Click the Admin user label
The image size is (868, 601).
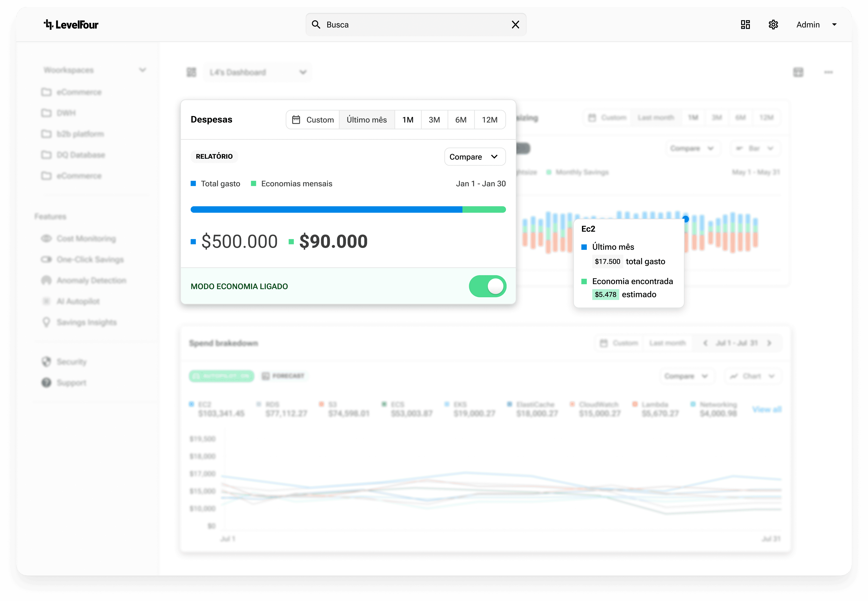(x=808, y=25)
